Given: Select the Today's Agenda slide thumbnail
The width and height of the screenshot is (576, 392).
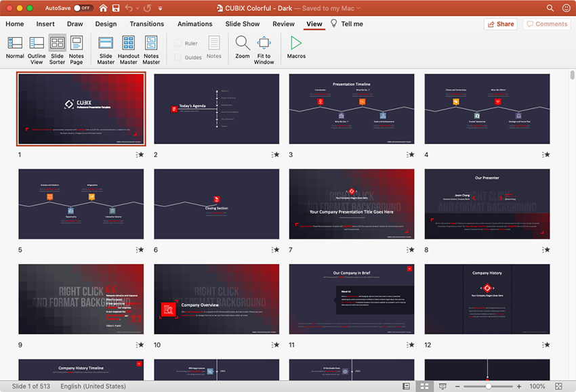Looking at the screenshot, I should tap(216, 109).
